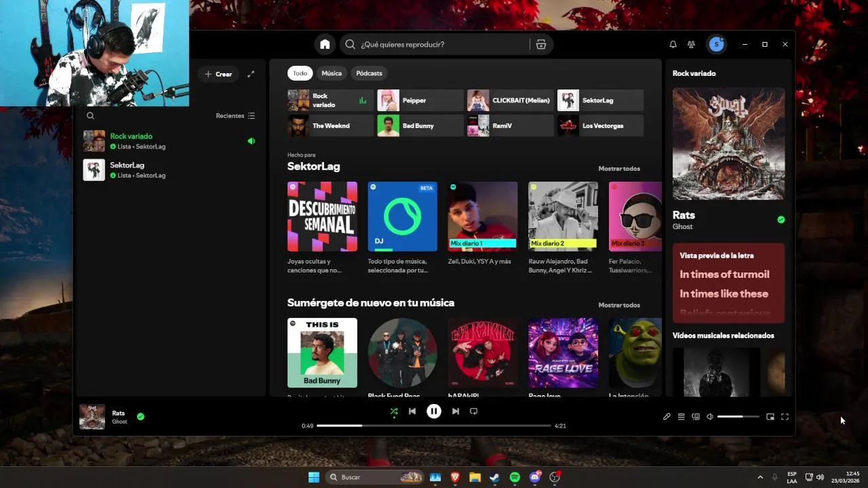Viewport: 868px width, 488px height.
Task: Open Descubrimiento Semanal playlist cover
Action: tap(322, 216)
